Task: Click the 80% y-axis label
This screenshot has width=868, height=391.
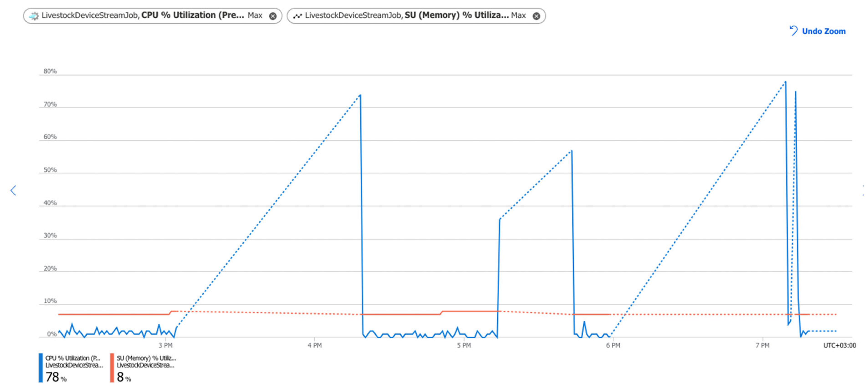Action: 50,71
